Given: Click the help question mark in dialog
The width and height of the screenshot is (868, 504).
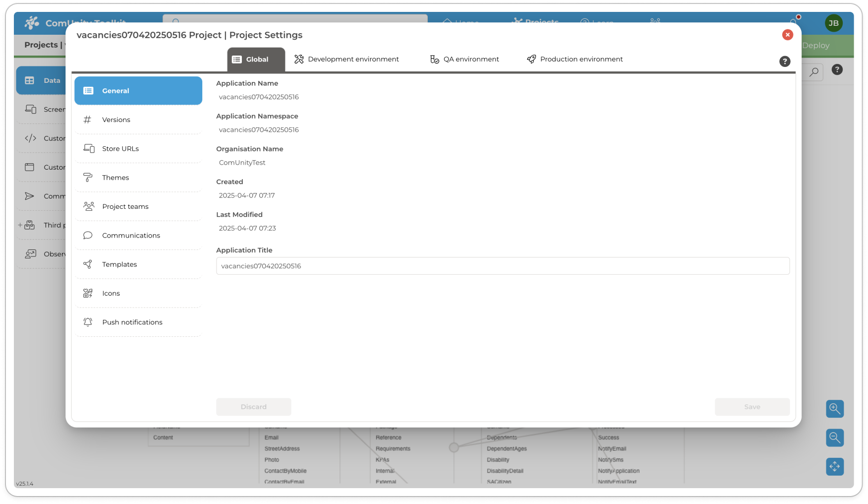Looking at the screenshot, I should (x=784, y=62).
